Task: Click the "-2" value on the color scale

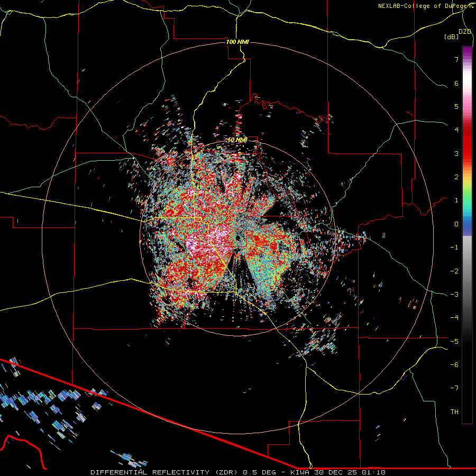Action: tap(454, 271)
